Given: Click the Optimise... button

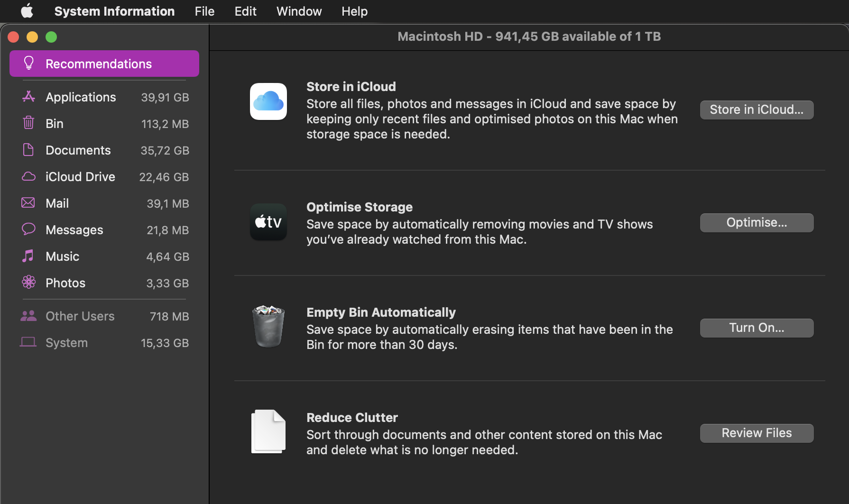Looking at the screenshot, I should pyautogui.click(x=757, y=222).
